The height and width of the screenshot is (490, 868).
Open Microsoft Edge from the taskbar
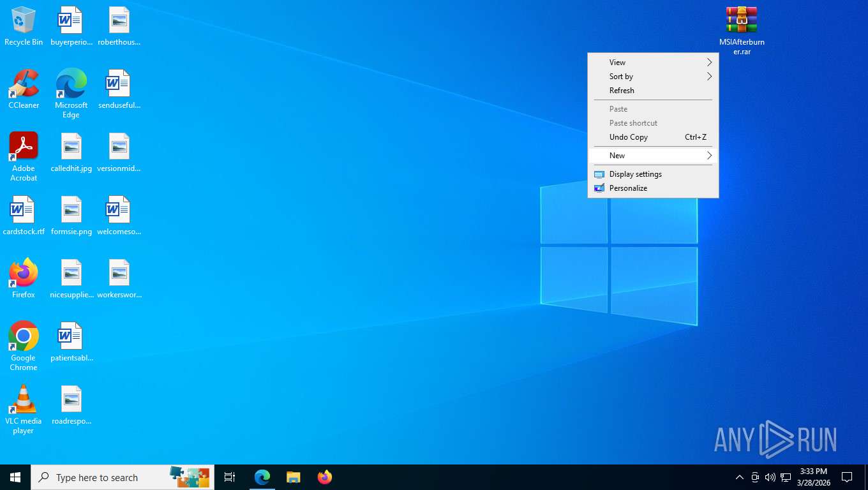click(x=262, y=477)
